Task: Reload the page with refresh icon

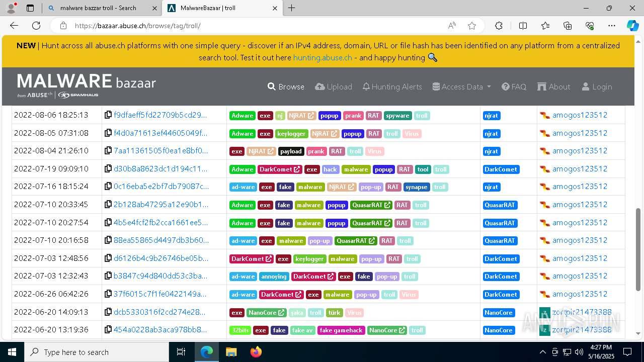Action: pyautogui.click(x=36, y=26)
